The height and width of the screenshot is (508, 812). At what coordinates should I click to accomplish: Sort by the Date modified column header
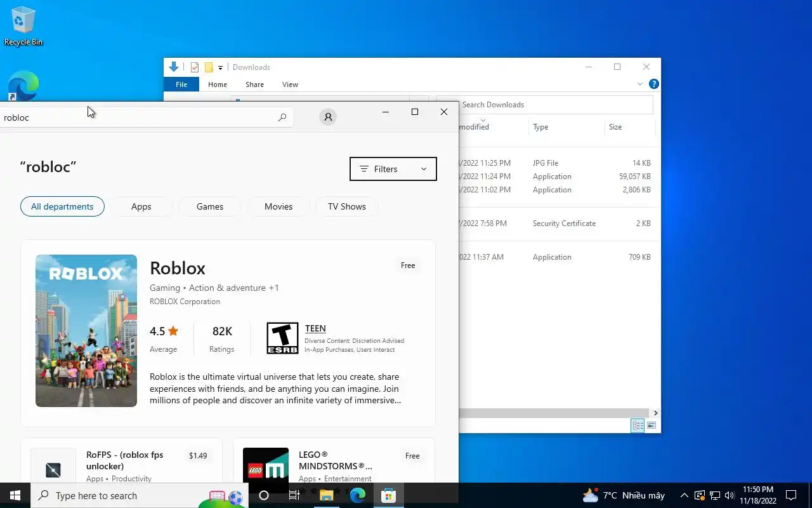pos(493,127)
